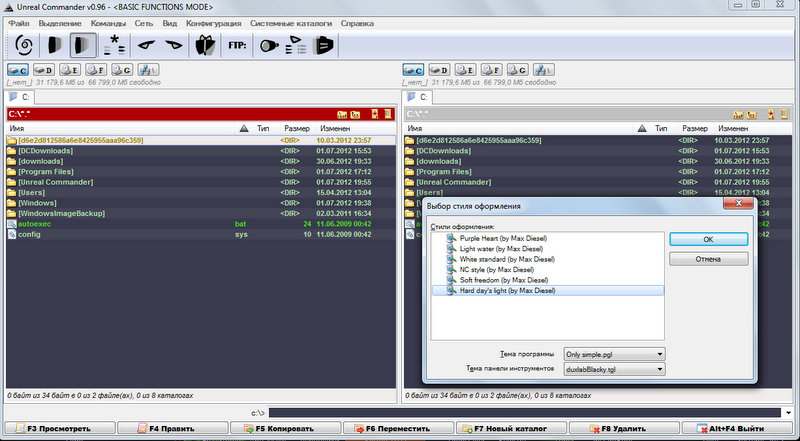
Task: Switch the left panel to drive C
Action: coord(17,70)
